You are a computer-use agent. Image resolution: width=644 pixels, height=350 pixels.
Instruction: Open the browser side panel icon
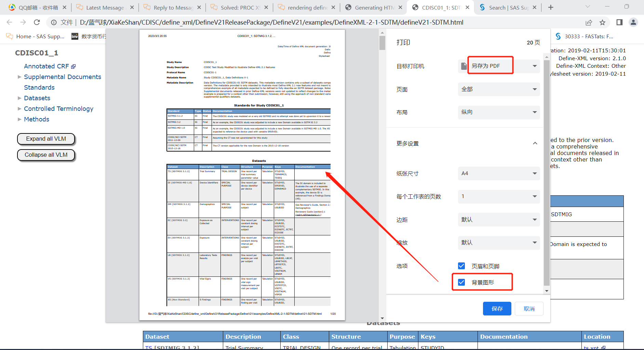pos(619,22)
